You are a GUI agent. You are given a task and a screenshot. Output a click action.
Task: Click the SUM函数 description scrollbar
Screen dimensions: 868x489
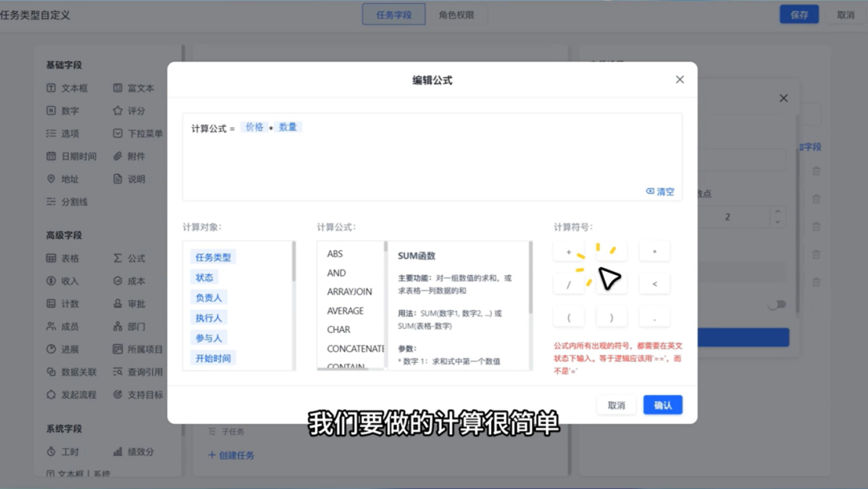click(x=530, y=277)
